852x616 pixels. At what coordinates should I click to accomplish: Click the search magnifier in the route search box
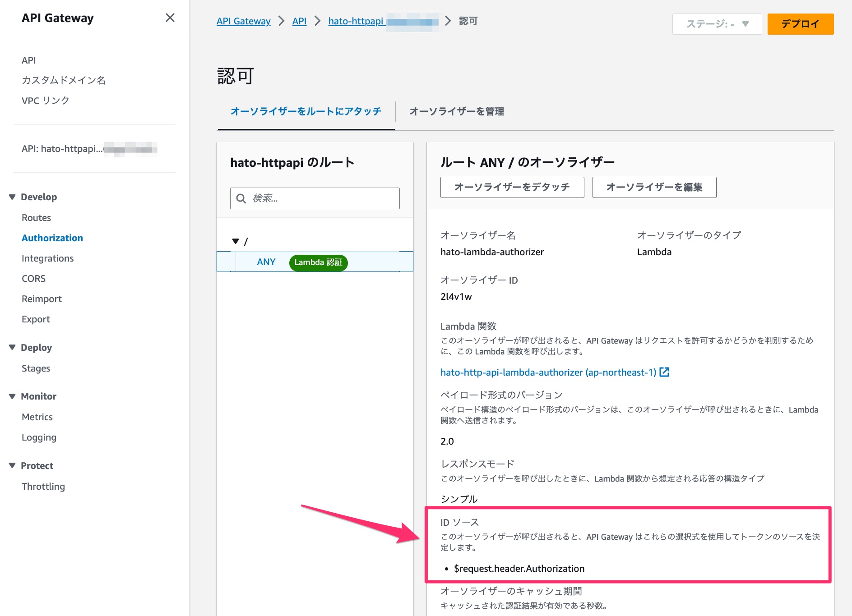[x=242, y=198]
